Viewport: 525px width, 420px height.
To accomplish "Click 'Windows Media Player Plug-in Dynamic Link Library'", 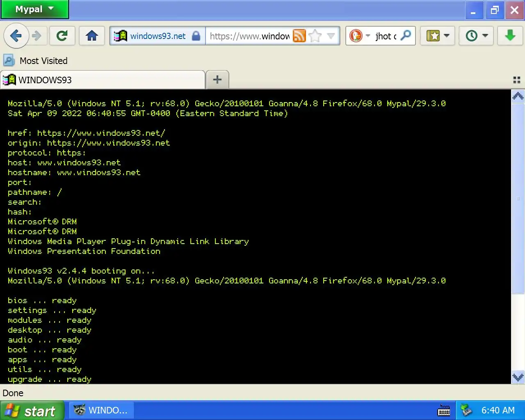I will pos(128,241).
